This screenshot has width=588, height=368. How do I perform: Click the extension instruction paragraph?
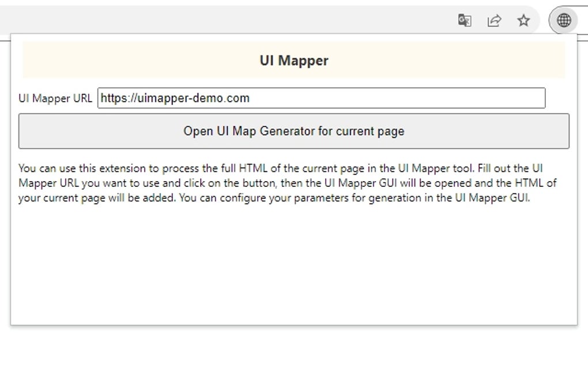pyautogui.click(x=288, y=183)
